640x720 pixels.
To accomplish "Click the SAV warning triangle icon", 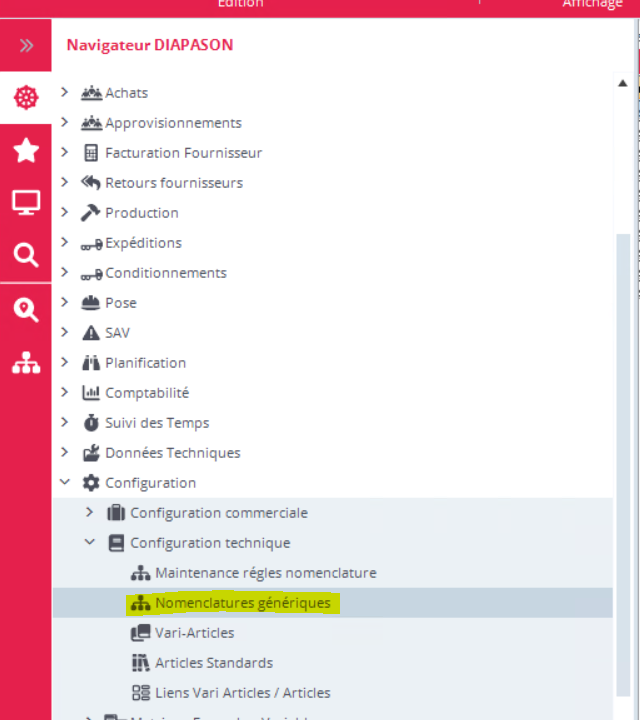I will pos(91,332).
